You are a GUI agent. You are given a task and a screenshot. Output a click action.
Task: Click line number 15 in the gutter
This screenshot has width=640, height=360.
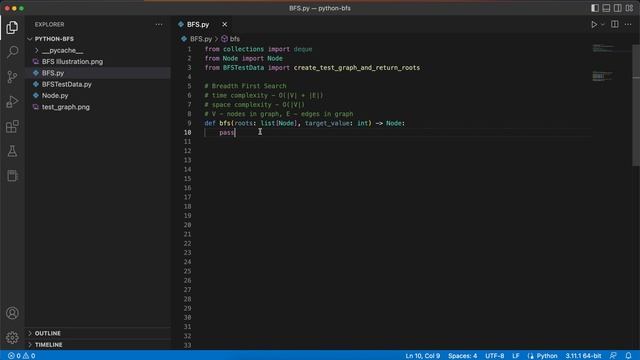tap(187, 179)
